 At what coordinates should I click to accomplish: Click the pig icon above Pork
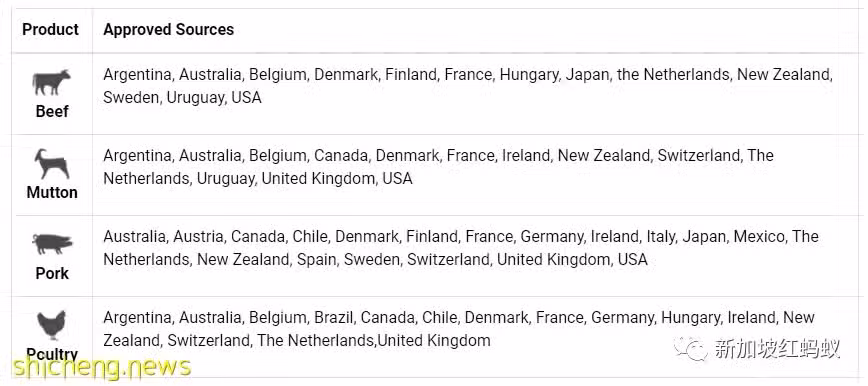(x=52, y=244)
